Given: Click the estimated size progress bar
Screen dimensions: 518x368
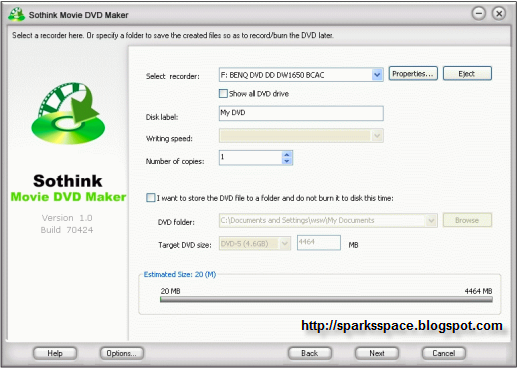Looking at the screenshot, I should [326, 299].
